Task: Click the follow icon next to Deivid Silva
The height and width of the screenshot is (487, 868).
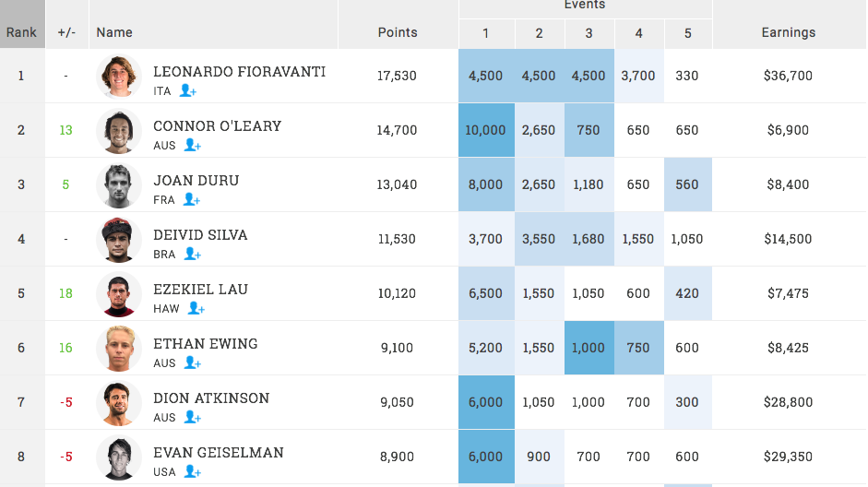Action: coord(192,254)
